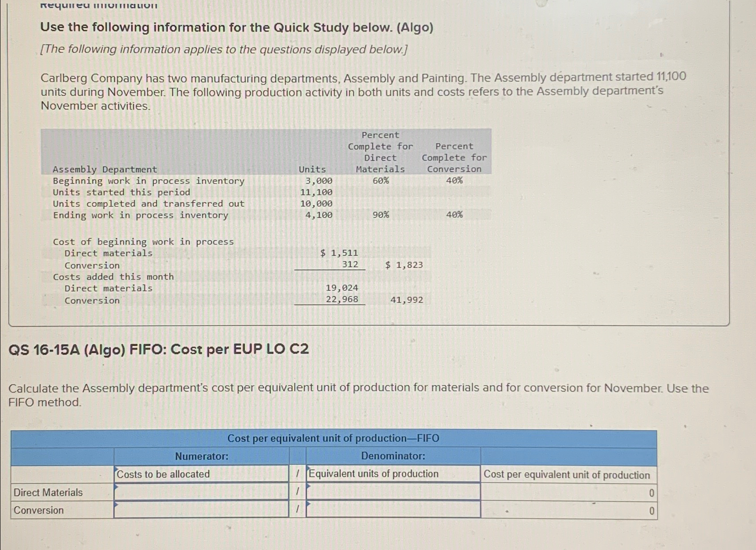Viewport: 756px width, 550px height.
Task: Select the Direct Materials cost per EUP result cell
Action: [569, 493]
